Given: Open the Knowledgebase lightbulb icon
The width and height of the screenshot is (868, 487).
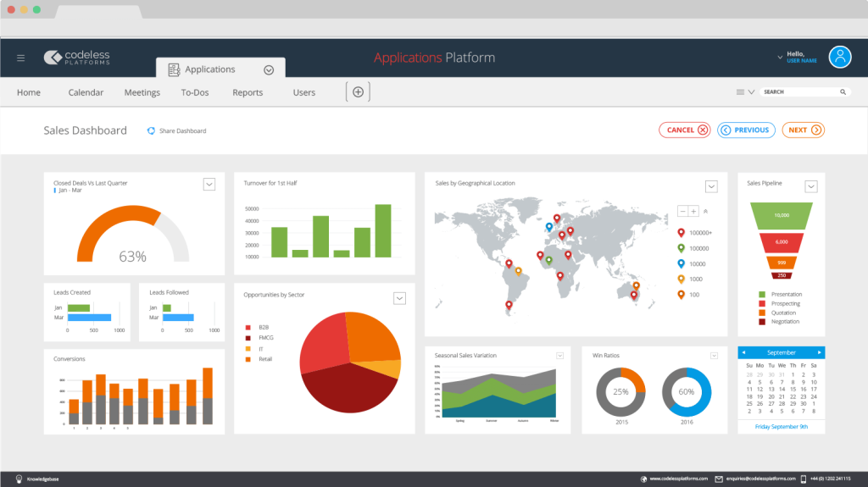Looking at the screenshot, I should coord(19,479).
